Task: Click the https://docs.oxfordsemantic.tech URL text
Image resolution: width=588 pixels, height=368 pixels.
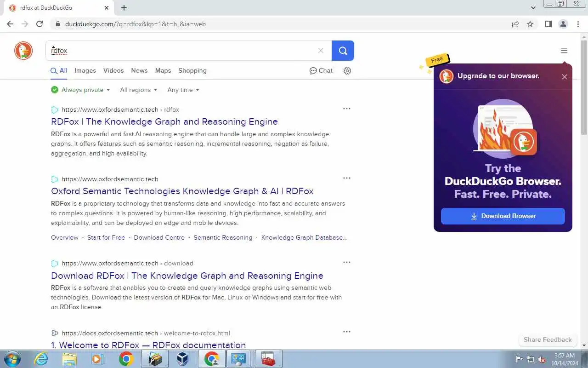Action: (x=110, y=333)
